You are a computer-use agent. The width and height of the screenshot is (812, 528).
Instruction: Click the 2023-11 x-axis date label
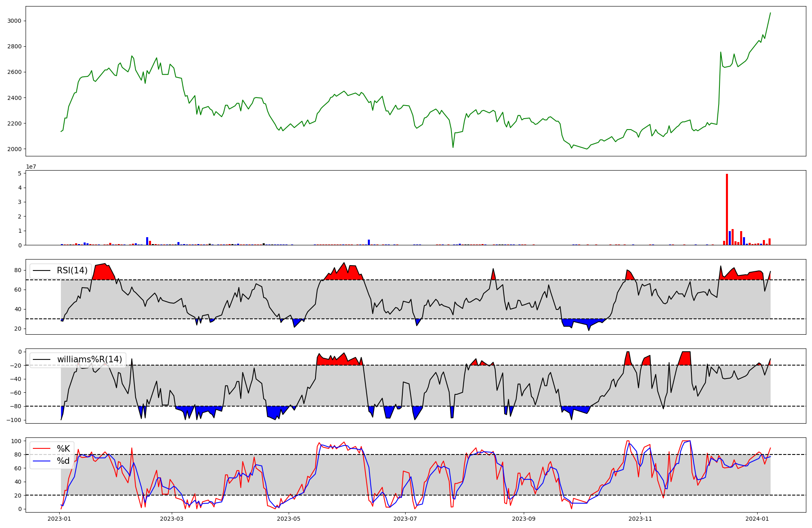coord(640,519)
